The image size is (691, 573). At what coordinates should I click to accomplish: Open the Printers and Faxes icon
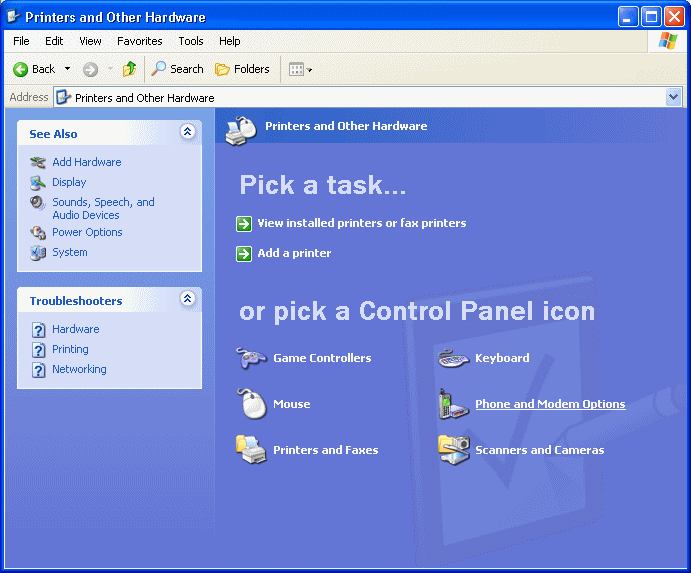click(250, 450)
